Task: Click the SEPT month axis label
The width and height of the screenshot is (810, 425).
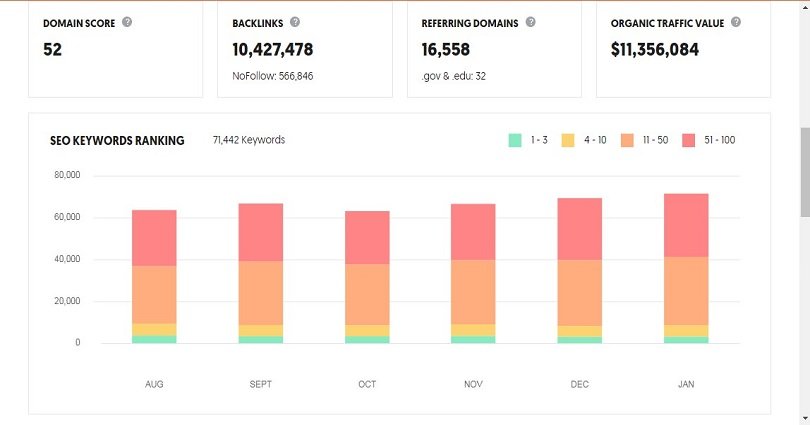Action: coord(260,384)
